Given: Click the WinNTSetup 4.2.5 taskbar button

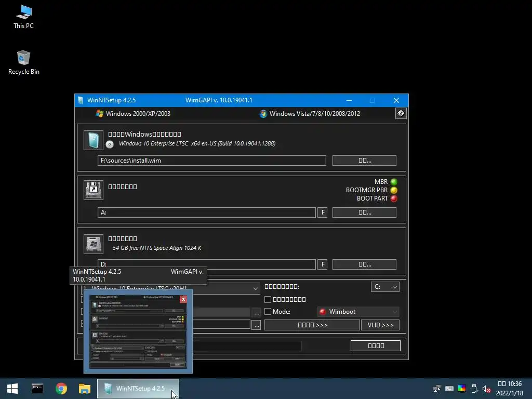Looking at the screenshot, I should pyautogui.click(x=138, y=389).
